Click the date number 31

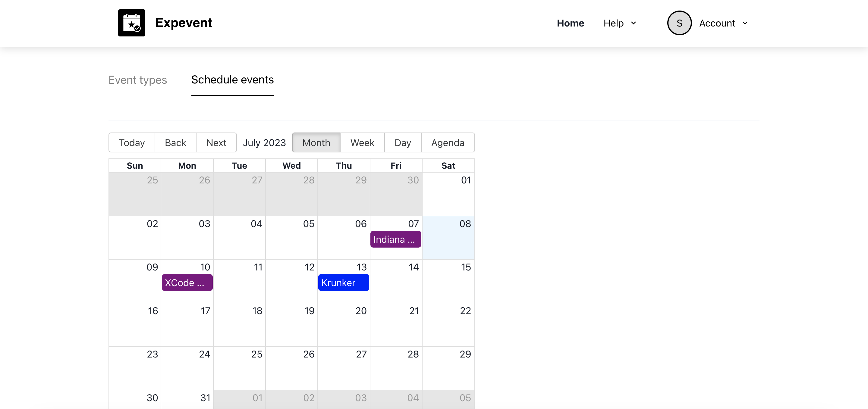tap(205, 398)
